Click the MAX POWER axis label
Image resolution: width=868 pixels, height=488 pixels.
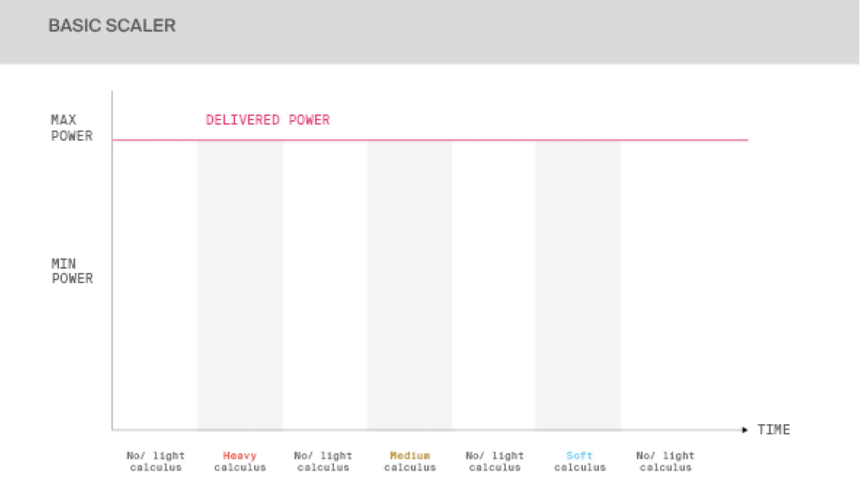pyautogui.click(x=71, y=128)
